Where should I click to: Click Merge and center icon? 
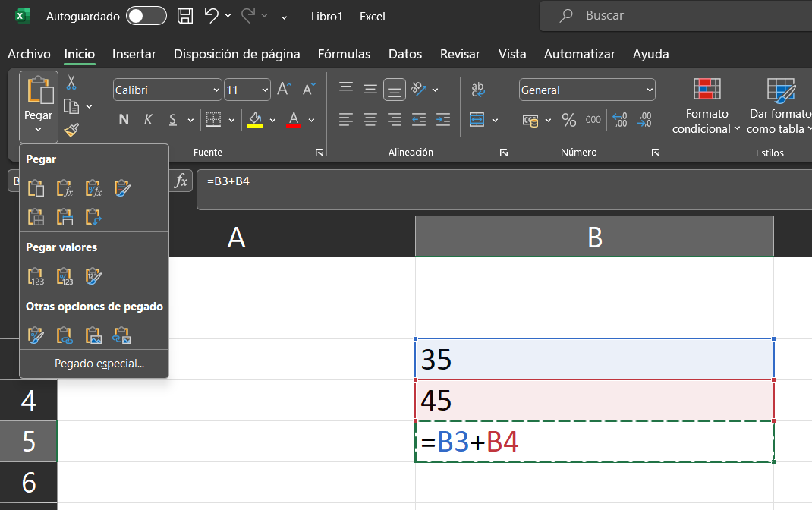click(477, 120)
